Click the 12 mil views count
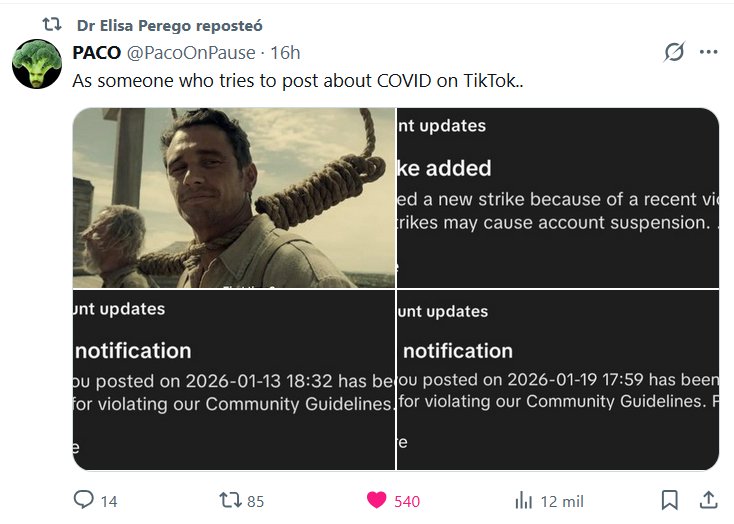Viewport: 734px width, 524px height. coord(561,501)
